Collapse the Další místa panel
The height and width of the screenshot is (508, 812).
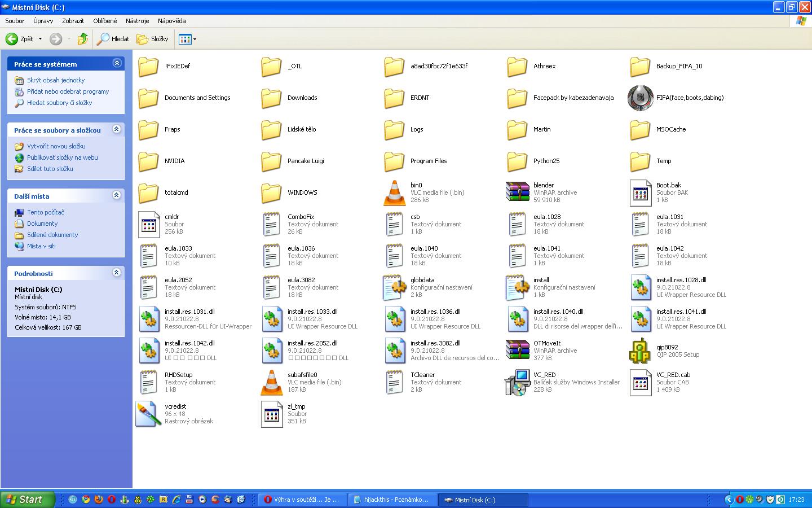[x=117, y=195]
